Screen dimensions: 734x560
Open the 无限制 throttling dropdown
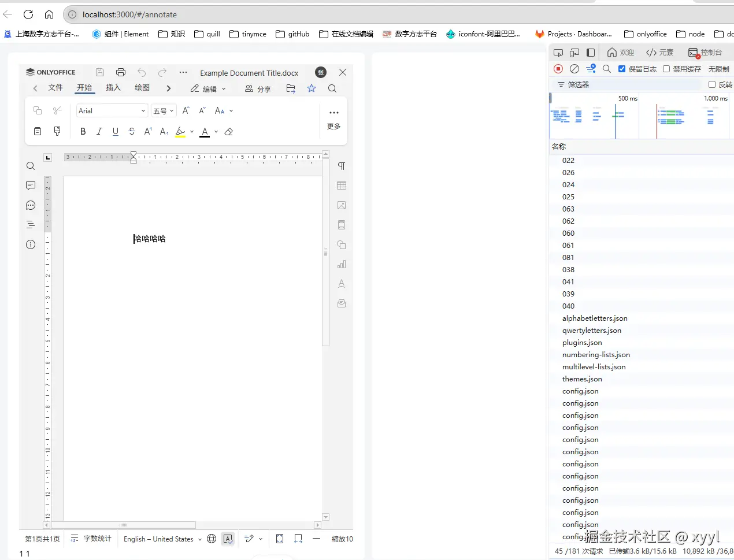point(719,69)
